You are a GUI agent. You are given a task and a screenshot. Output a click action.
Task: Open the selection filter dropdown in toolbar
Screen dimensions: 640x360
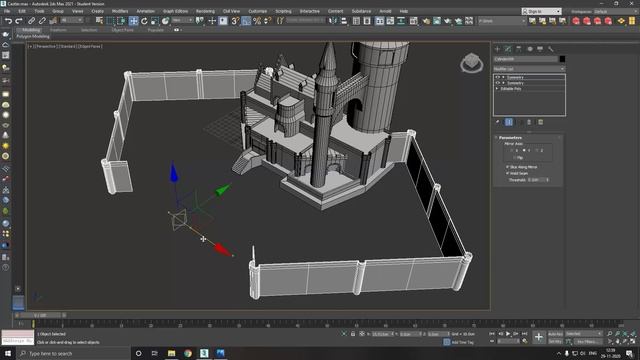coord(72,20)
